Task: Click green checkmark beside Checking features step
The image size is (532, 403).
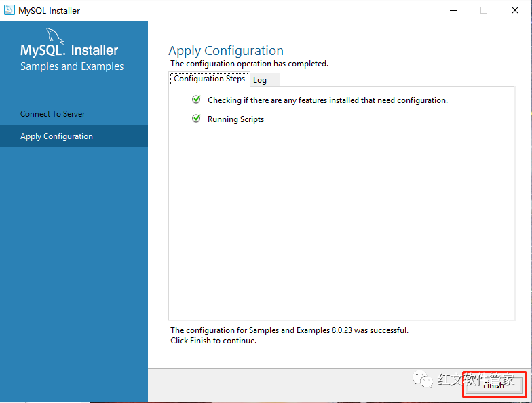Action: (x=196, y=99)
